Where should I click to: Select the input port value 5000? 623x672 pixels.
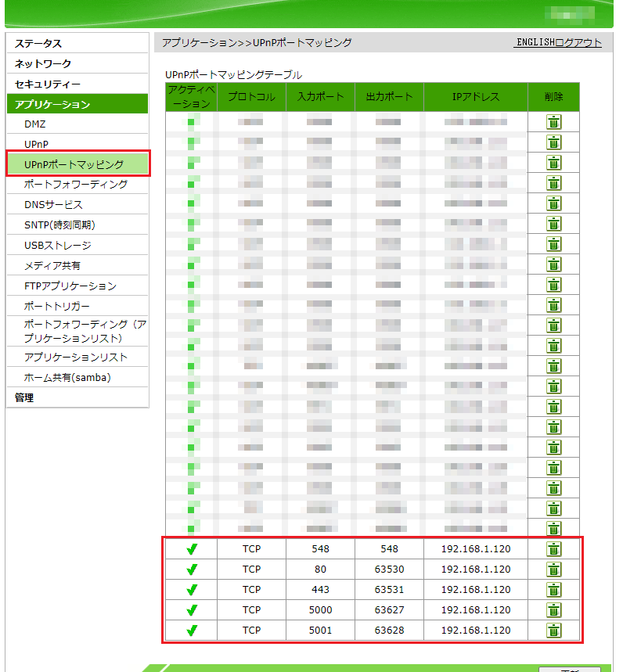tap(321, 610)
